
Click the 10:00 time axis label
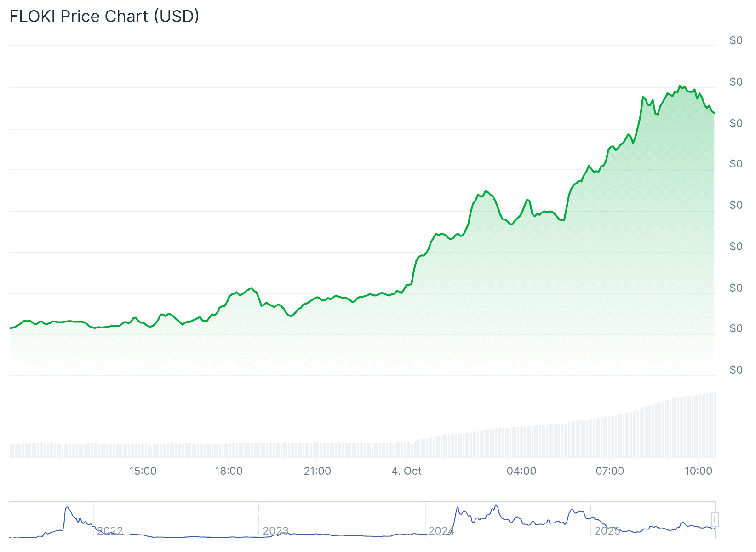click(x=698, y=471)
